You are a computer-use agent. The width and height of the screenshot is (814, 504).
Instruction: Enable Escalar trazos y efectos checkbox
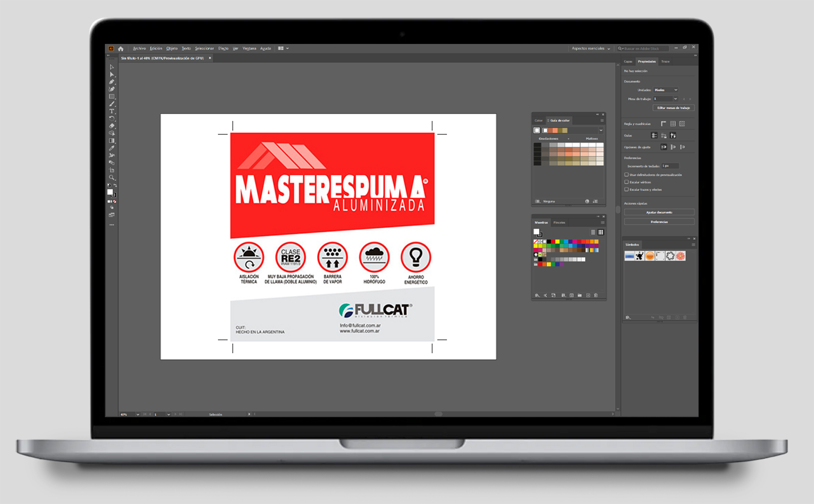coord(626,190)
